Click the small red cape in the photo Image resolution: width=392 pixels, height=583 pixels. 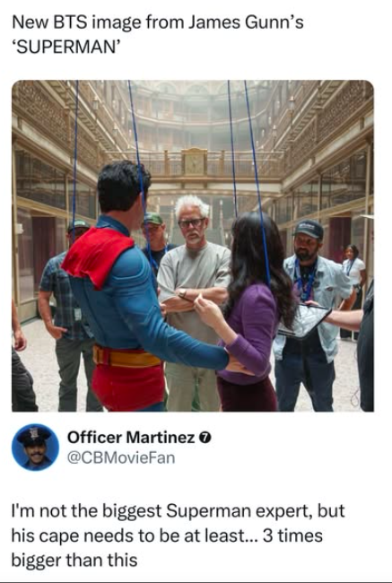(98, 255)
